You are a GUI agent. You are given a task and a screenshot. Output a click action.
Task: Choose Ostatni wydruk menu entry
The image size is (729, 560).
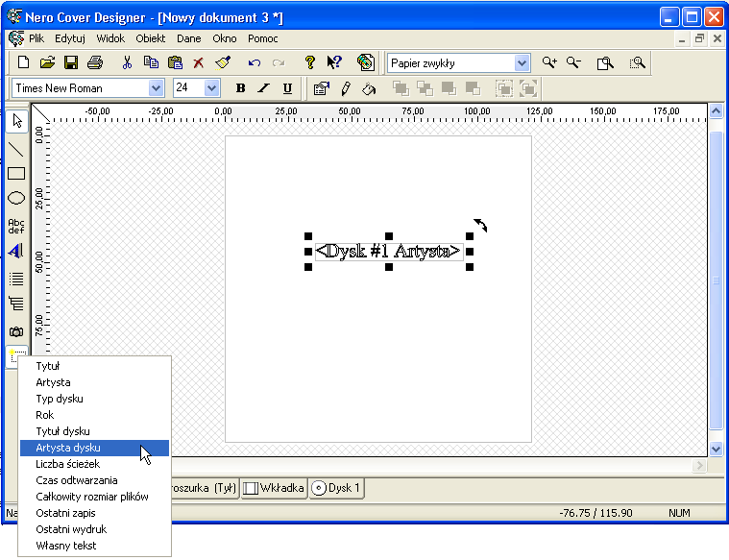pos(94,529)
